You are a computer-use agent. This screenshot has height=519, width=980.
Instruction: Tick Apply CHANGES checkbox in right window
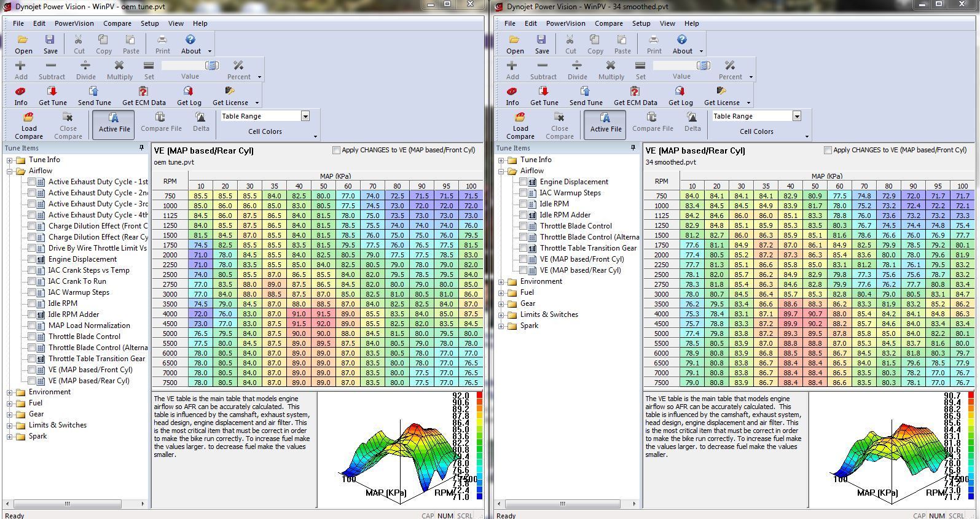(828, 150)
